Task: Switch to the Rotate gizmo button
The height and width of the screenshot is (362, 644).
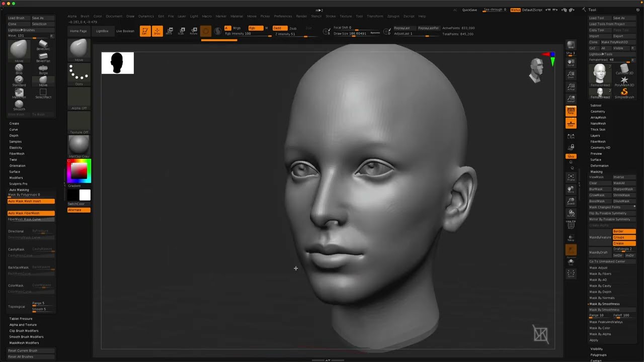Action: coord(194,31)
